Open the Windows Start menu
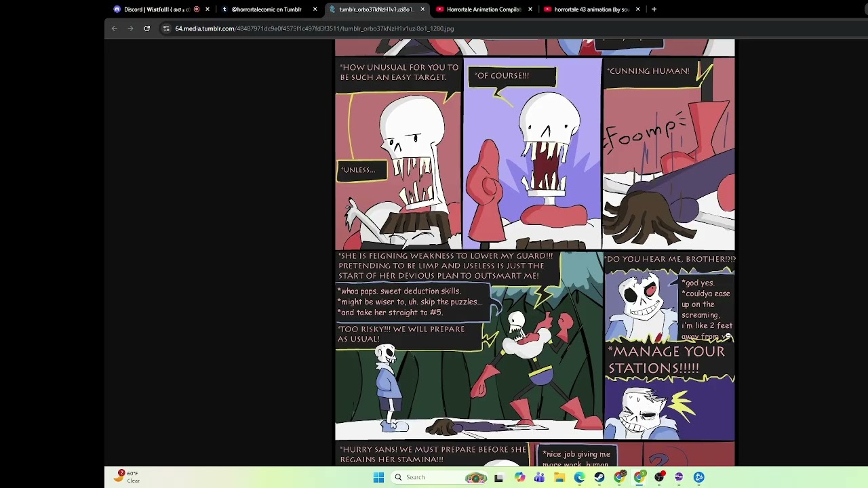868x488 pixels. [x=378, y=477]
